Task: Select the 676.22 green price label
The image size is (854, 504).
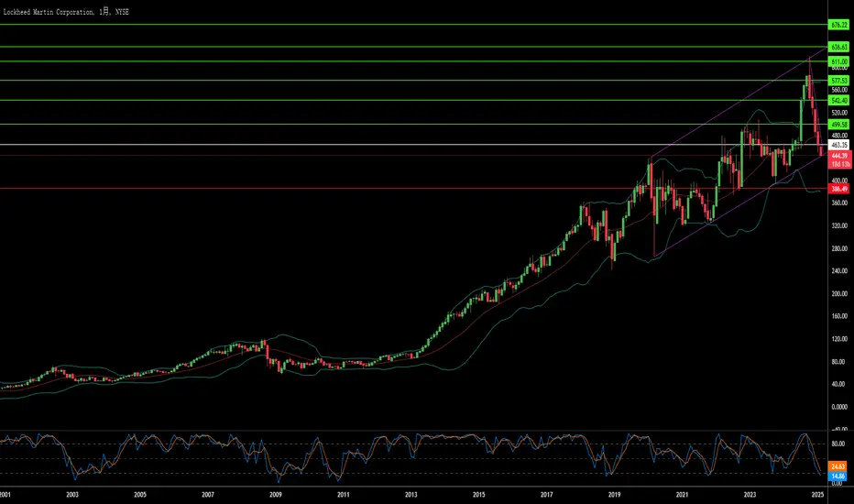Action: point(838,25)
